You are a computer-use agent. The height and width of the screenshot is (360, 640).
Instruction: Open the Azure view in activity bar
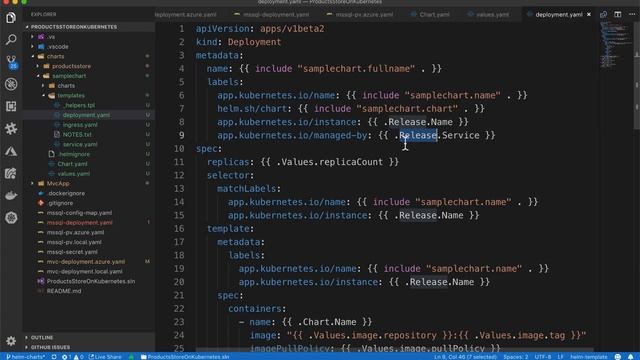click(11, 151)
